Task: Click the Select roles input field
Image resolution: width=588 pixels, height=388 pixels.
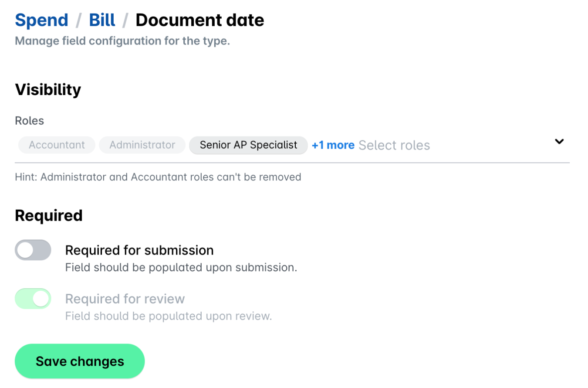Action: 394,145
